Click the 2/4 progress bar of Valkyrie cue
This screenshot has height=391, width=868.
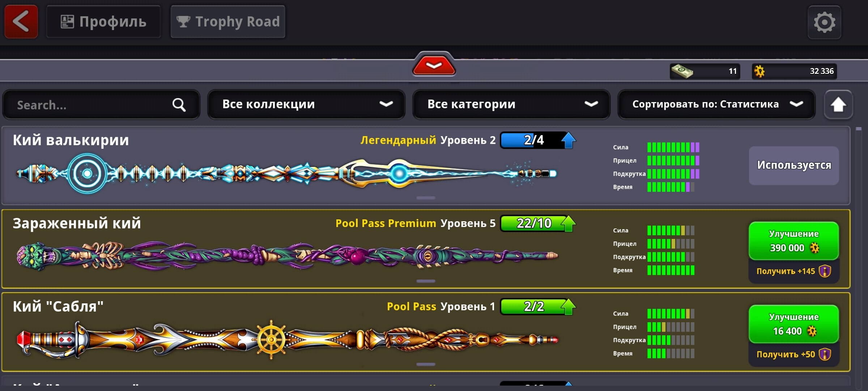(x=533, y=140)
